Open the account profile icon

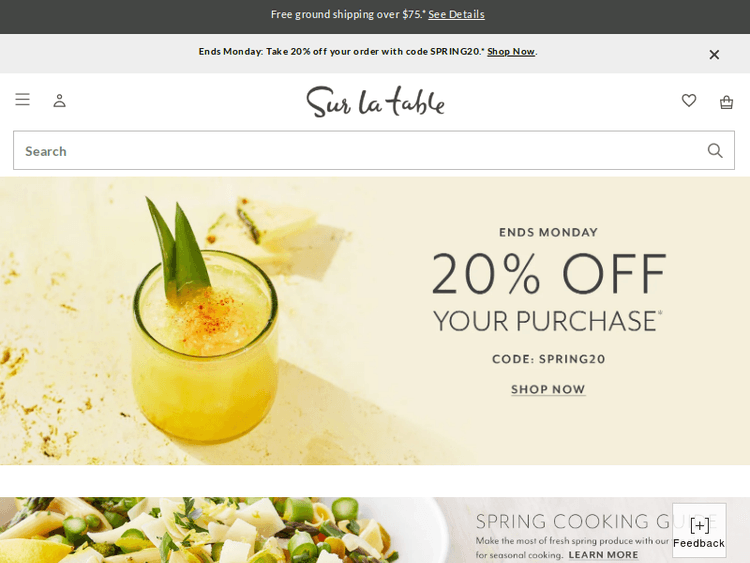point(59,100)
